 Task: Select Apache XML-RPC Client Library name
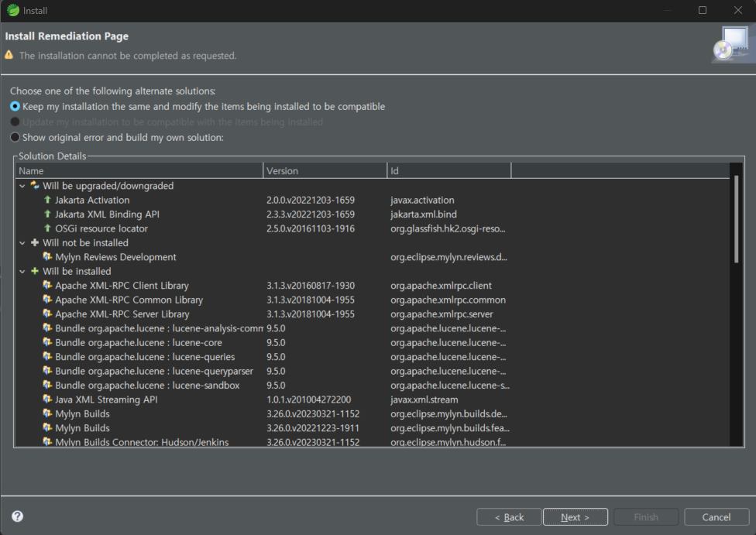click(x=122, y=286)
